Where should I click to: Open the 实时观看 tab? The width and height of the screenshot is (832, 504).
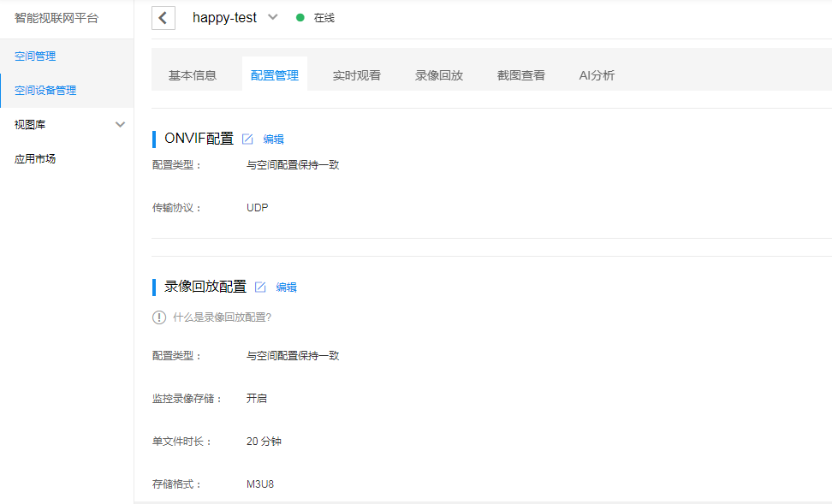357,75
